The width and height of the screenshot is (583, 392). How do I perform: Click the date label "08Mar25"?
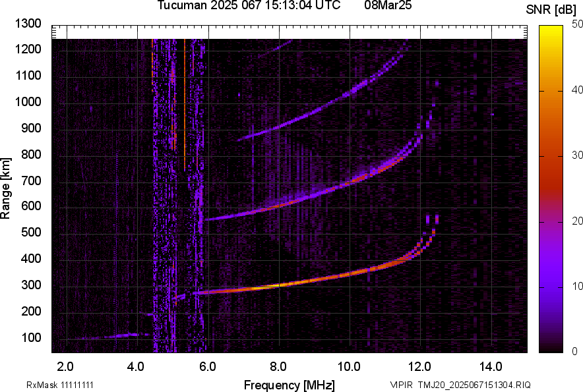pyautogui.click(x=388, y=5)
